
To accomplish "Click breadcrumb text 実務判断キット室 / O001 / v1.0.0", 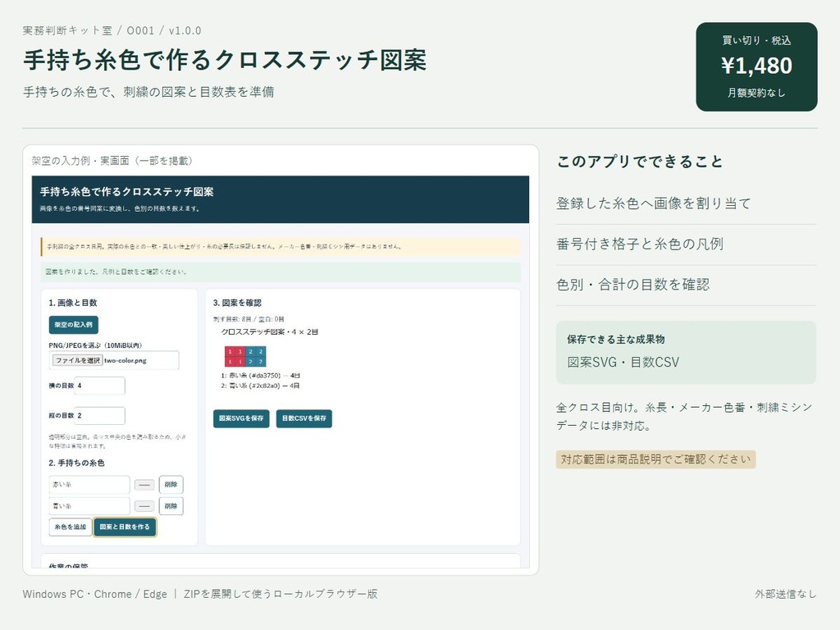I will [x=112, y=30].
